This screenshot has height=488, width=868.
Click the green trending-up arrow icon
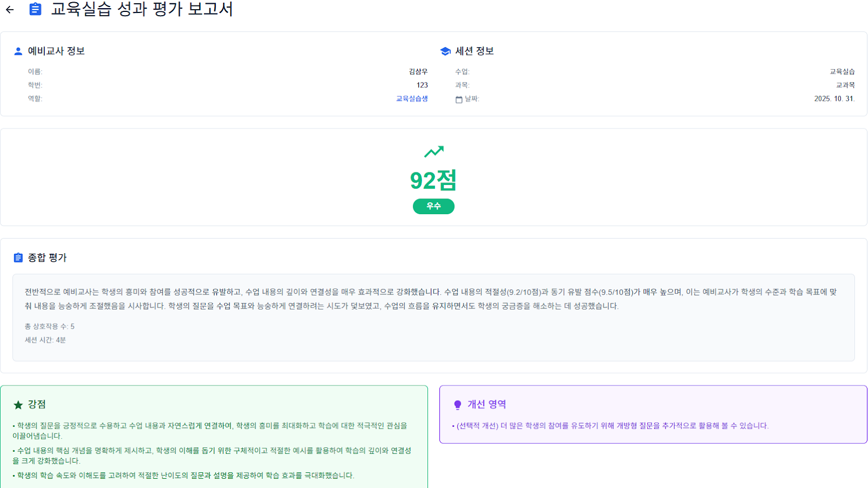click(x=433, y=151)
